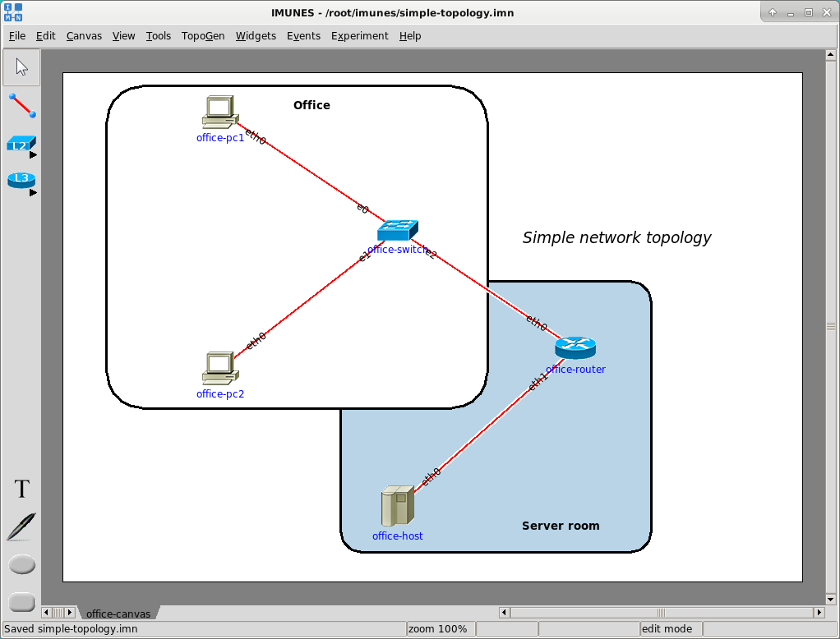Open the Tools menu
This screenshot has height=639, width=840.
159,36
